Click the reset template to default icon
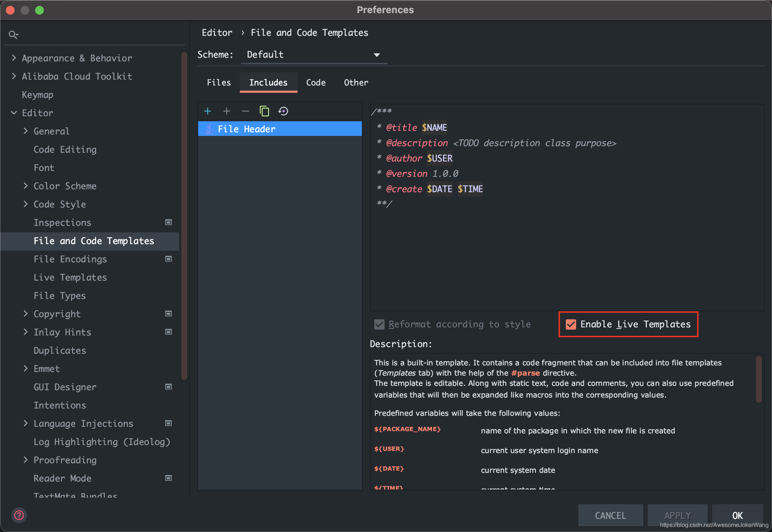772x532 pixels. click(x=283, y=111)
